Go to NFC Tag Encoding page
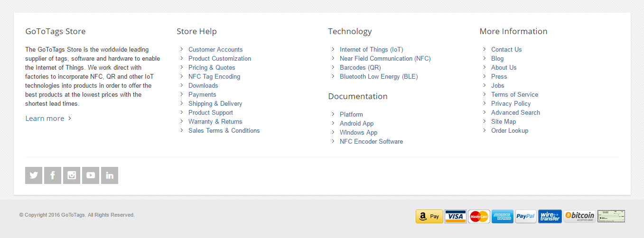The height and width of the screenshot is (238, 644). pyautogui.click(x=214, y=77)
